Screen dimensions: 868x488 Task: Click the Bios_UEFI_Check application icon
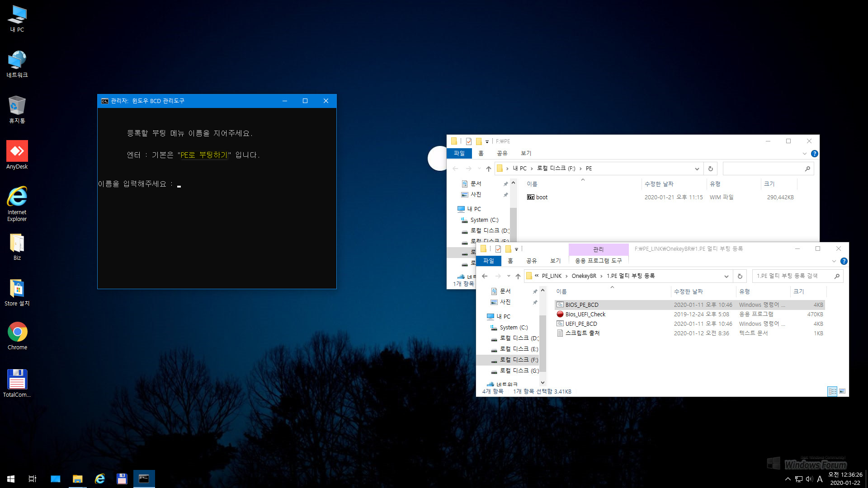tap(559, 314)
